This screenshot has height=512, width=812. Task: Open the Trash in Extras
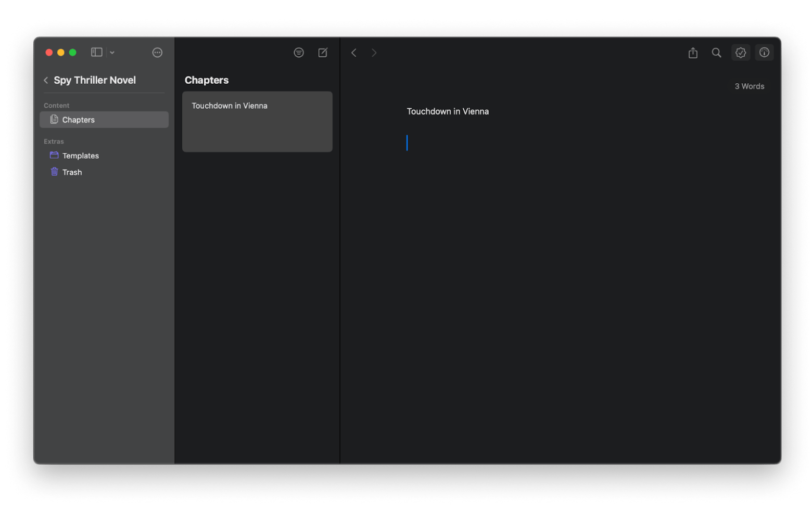click(x=72, y=172)
